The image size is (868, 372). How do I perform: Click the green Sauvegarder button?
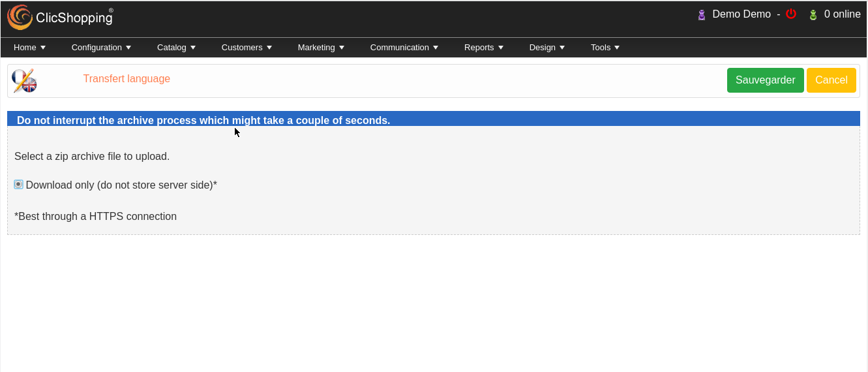pyautogui.click(x=766, y=80)
